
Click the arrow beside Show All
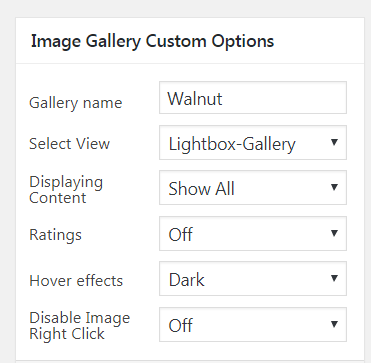coord(334,187)
